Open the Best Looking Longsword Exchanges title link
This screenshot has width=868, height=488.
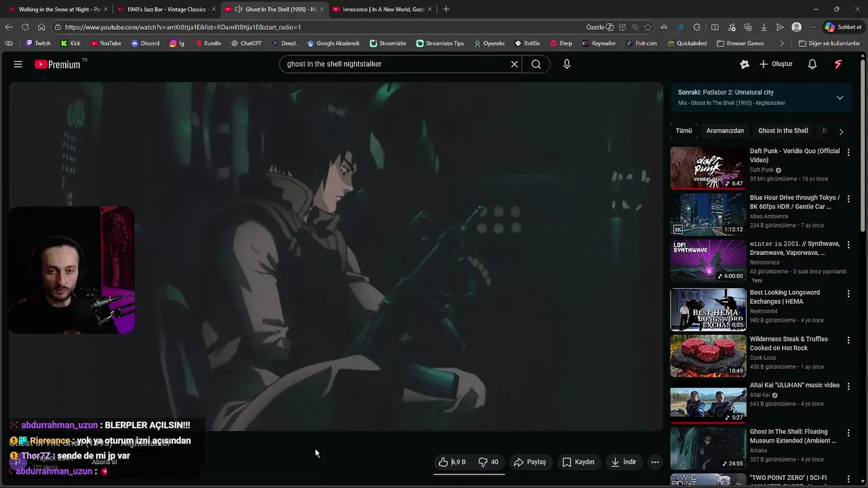(785, 297)
